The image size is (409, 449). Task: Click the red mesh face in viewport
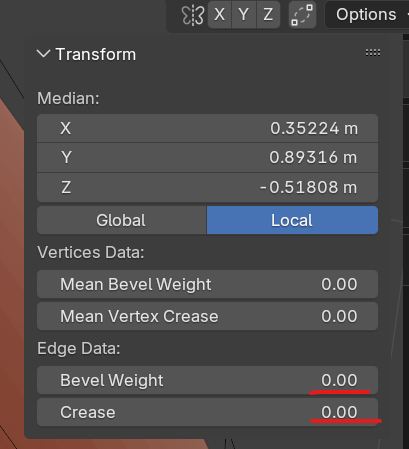pos(12,267)
